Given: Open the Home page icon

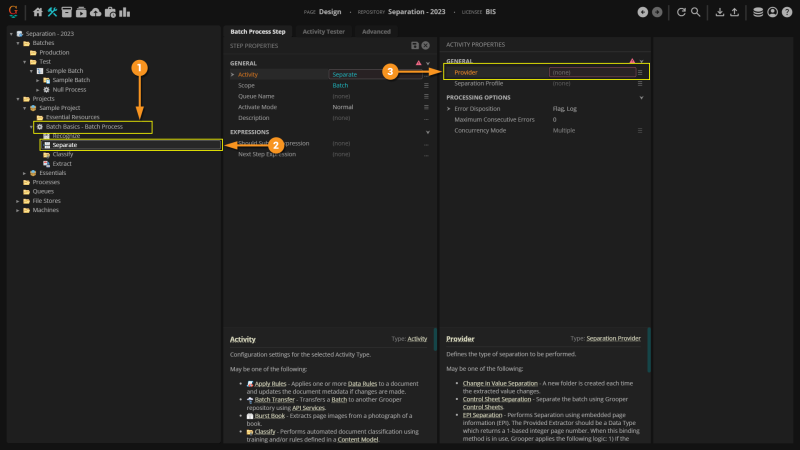Looking at the screenshot, I should [x=38, y=12].
